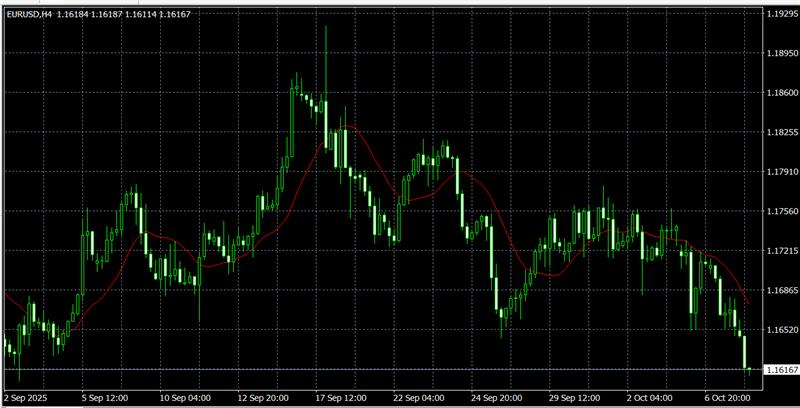
Task: Click the current price label 1.16167
Action: [x=781, y=369]
